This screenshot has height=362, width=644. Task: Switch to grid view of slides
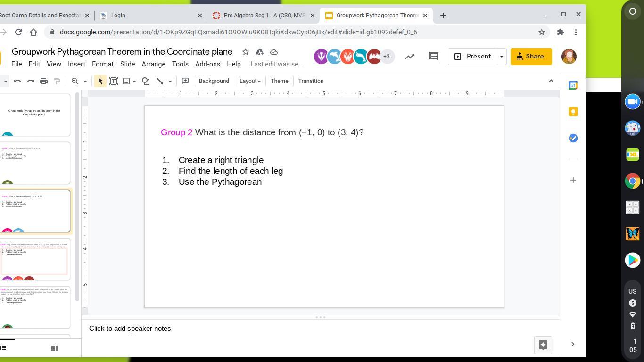54,348
